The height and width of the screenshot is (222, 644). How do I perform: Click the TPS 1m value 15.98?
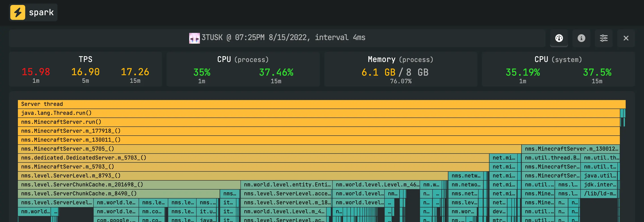(x=36, y=72)
